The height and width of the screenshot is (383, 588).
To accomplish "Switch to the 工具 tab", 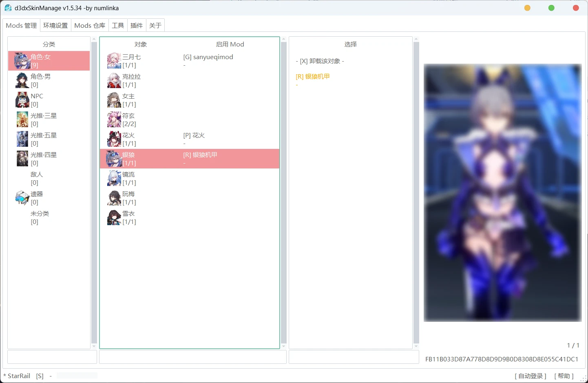I will click(x=118, y=25).
